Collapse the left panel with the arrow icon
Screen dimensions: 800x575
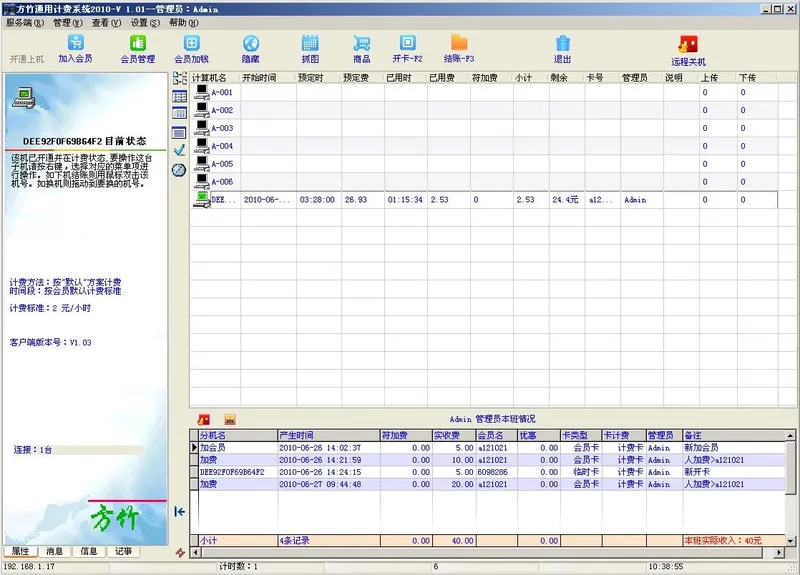click(179, 511)
